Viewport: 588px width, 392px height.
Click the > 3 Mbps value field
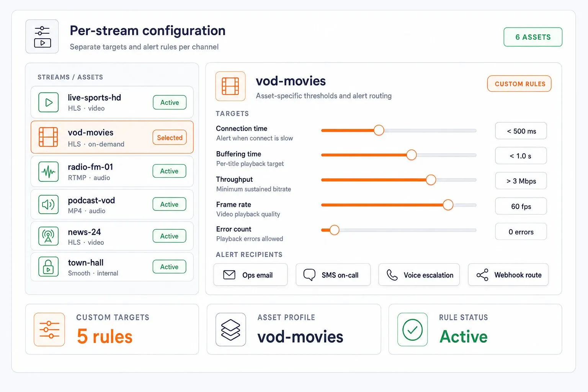pos(521,181)
